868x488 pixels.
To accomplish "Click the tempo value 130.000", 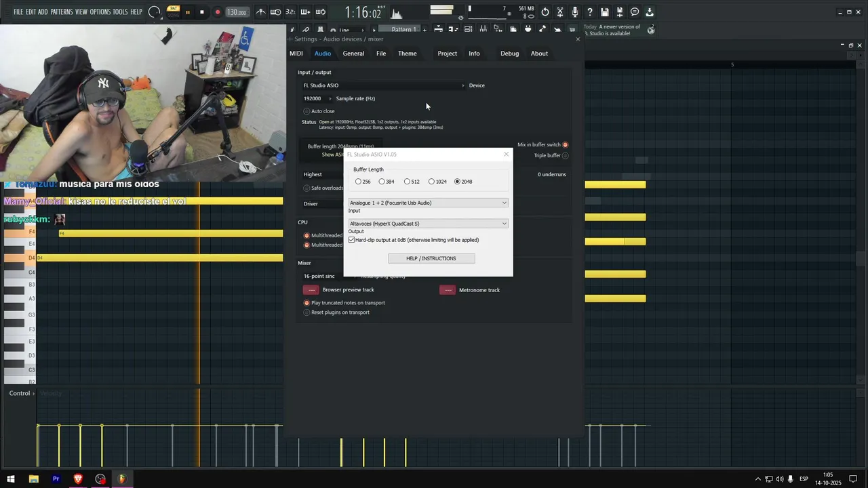I will coord(237,12).
